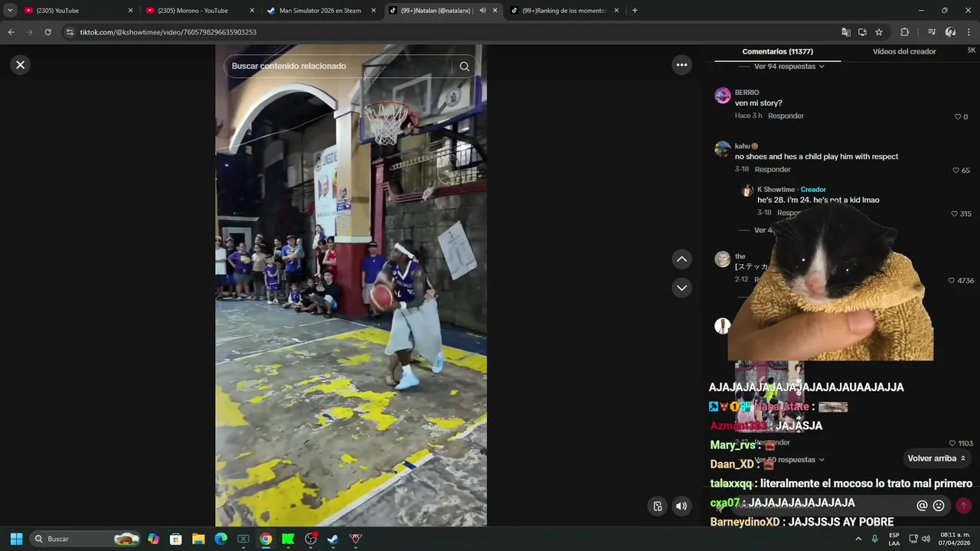Viewport: 980px width, 551px height.
Task: Switch to Man Simulator 2026 en Steam tab
Action: (x=320, y=11)
